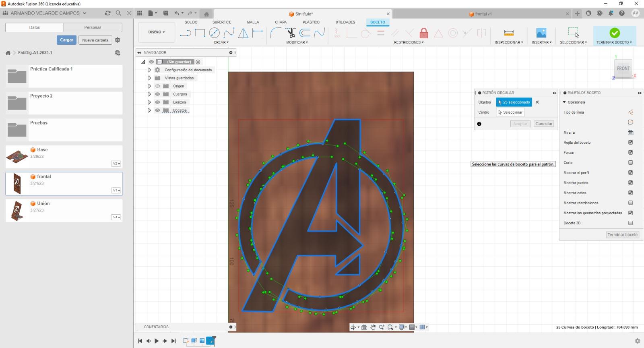
Task: Click the FRONT face of view cube
Action: (x=623, y=68)
